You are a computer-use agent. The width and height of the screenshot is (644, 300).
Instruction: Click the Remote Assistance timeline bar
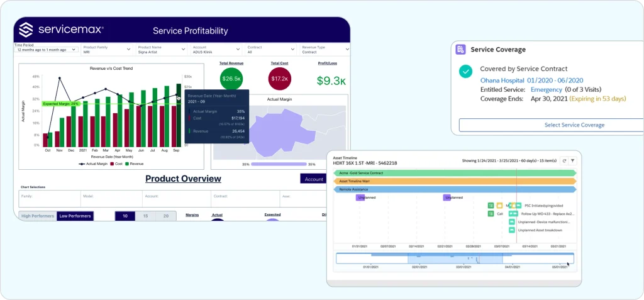tap(455, 189)
